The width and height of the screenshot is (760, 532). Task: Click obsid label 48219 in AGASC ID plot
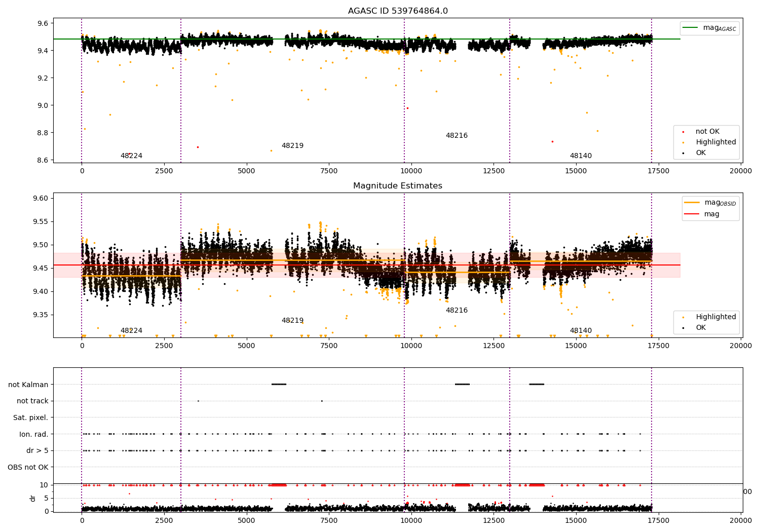click(x=292, y=146)
